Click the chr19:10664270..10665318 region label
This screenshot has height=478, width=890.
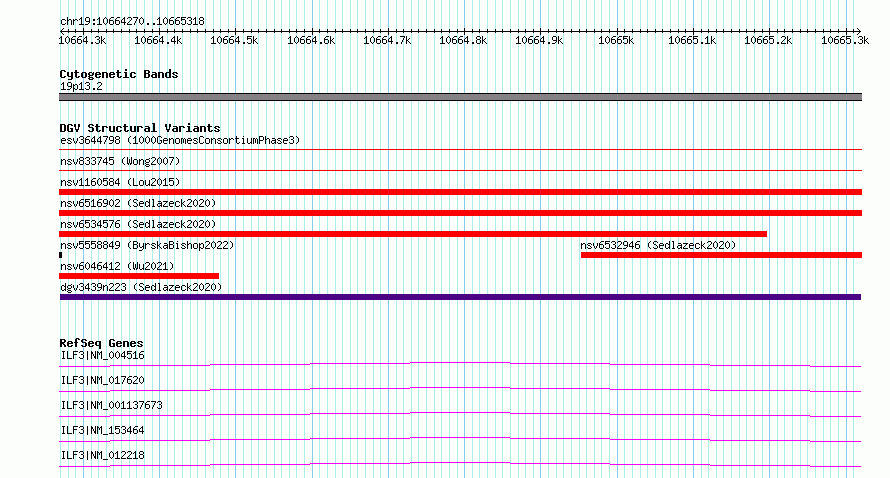(132, 21)
